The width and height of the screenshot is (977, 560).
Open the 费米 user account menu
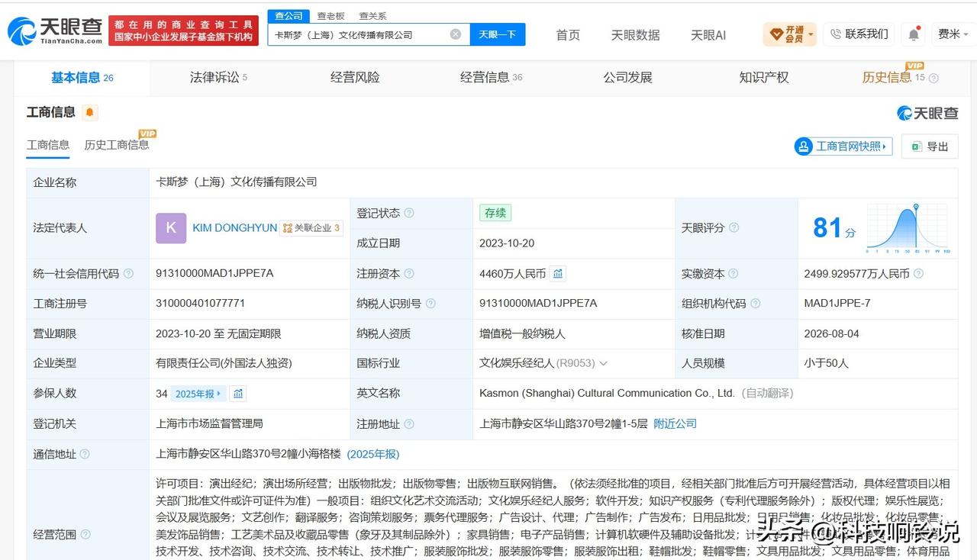tap(953, 34)
